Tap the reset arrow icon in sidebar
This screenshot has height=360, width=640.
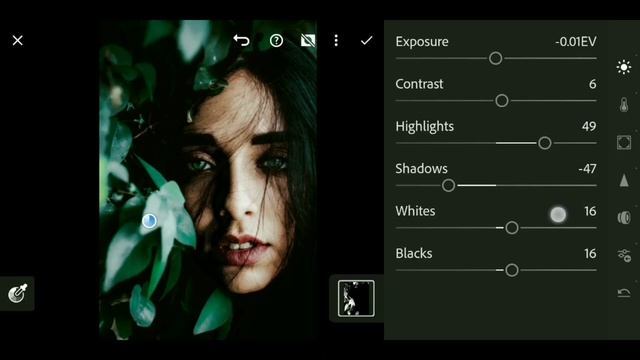click(624, 293)
